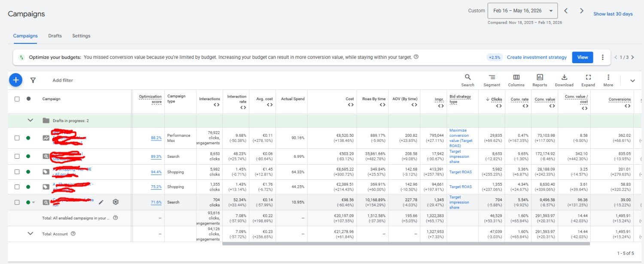
Task: Click help icon beside Total: All enabled campaigns
Action: pyautogui.click(x=115, y=218)
